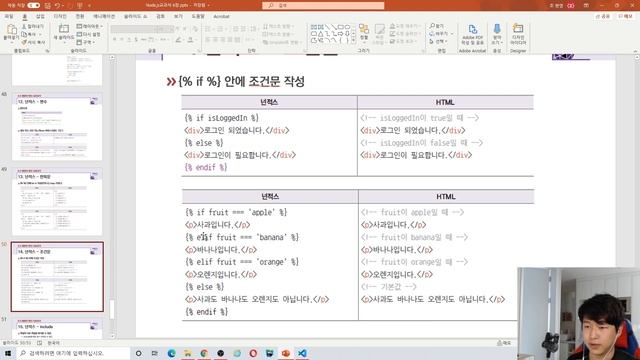
Task: Open the Layout (레이아웃) dropdown
Action: point(90,26)
